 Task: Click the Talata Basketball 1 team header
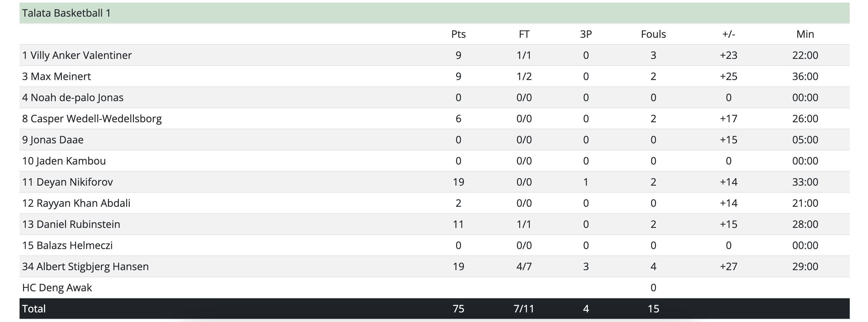[x=66, y=13]
